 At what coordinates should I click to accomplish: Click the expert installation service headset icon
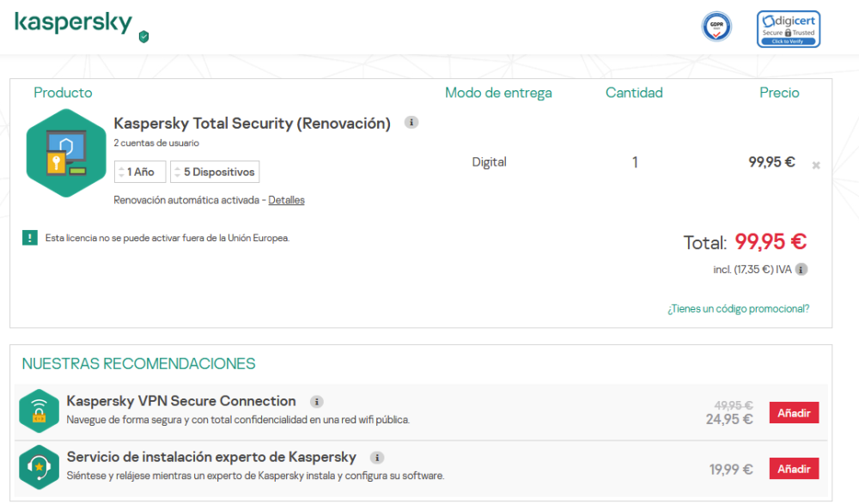tap(39, 467)
